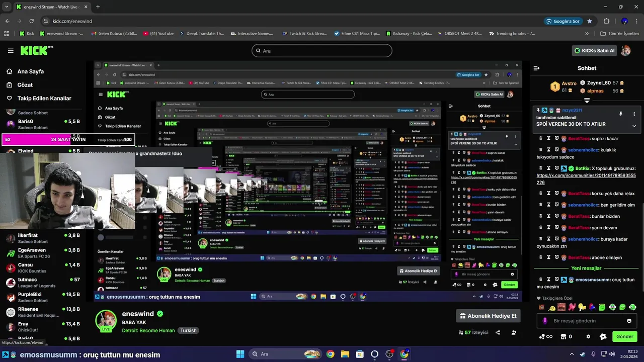Open the Windows Start menu

click(x=240, y=354)
